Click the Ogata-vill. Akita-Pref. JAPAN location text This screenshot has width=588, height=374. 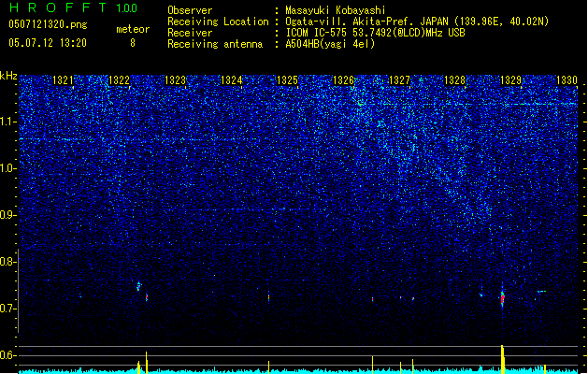point(366,22)
